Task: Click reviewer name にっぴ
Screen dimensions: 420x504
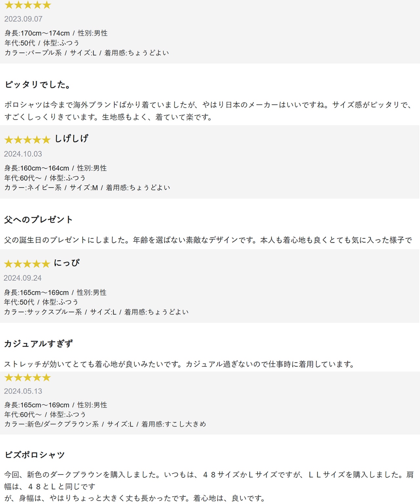Action: (x=67, y=263)
